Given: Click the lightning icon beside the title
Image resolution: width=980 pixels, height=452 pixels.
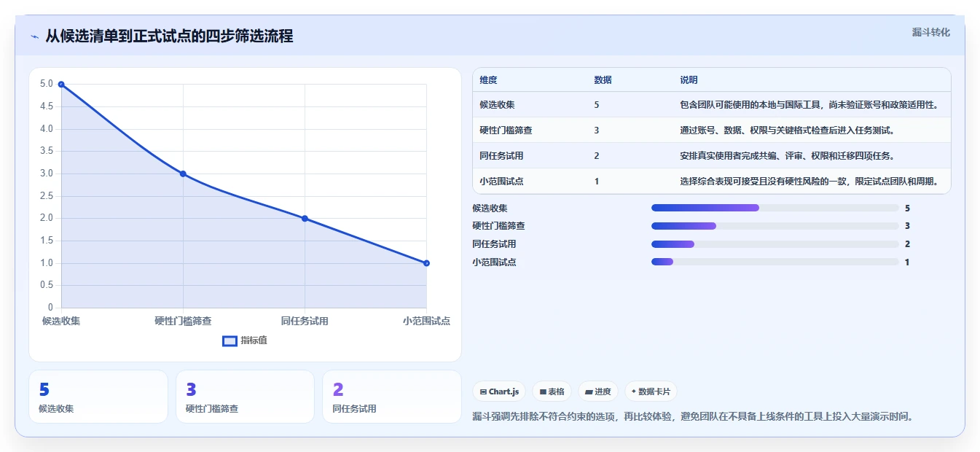Looking at the screenshot, I should [x=34, y=36].
